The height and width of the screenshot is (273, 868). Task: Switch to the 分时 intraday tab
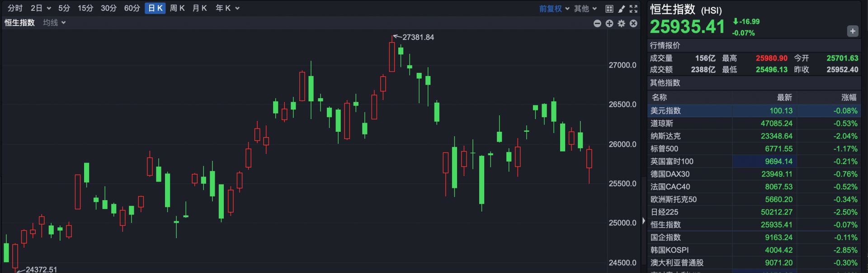click(15, 8)
